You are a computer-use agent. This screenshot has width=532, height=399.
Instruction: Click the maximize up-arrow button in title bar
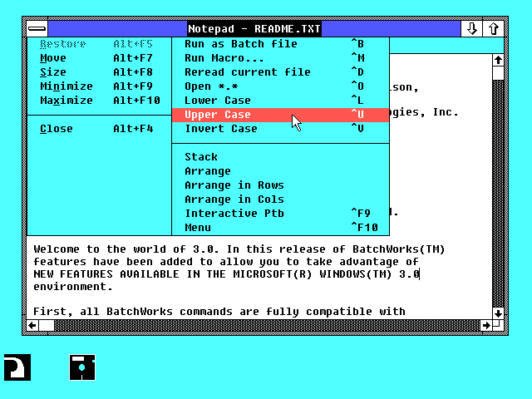tap(493, 29)
